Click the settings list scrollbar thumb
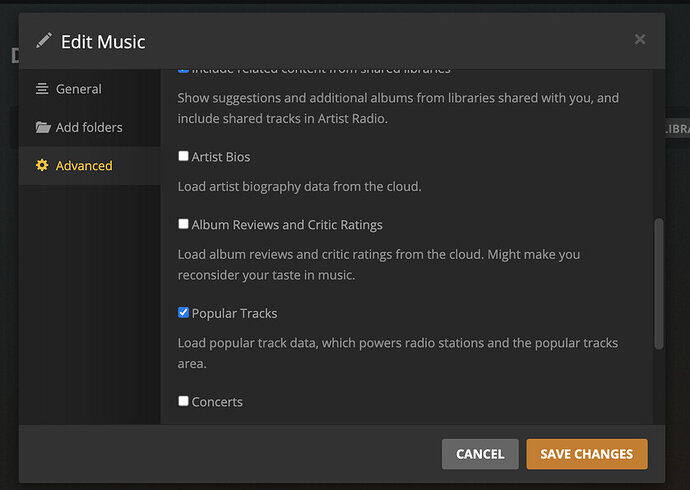690x490 pixels. tap(657, 283)
